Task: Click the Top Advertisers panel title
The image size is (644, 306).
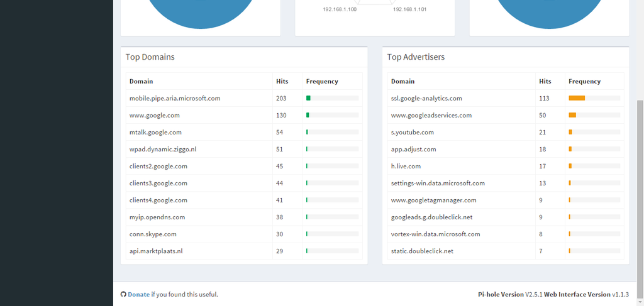Action: click(x=416, y=57)
